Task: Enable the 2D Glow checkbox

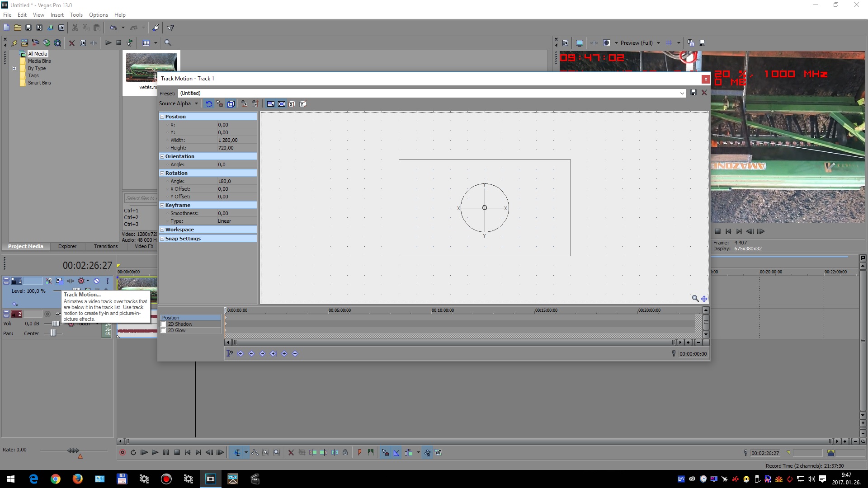Action: click(164, 331)
